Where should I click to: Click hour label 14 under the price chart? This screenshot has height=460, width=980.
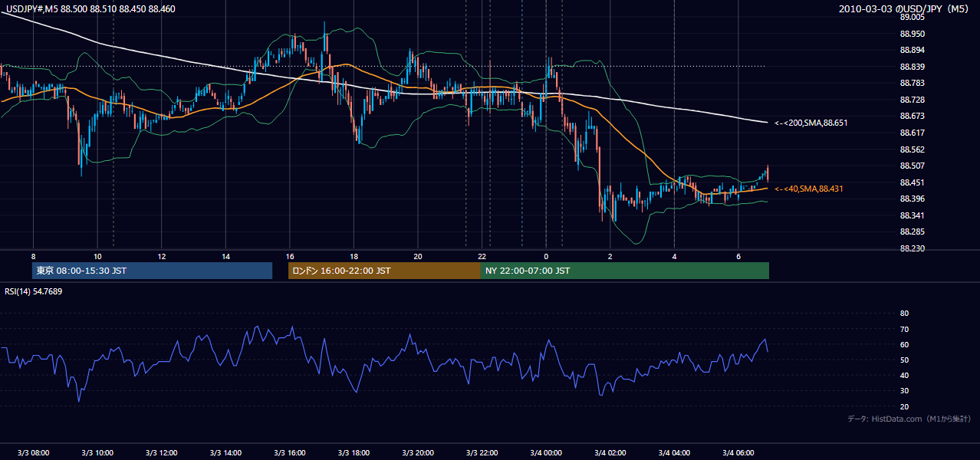[225, 256]
